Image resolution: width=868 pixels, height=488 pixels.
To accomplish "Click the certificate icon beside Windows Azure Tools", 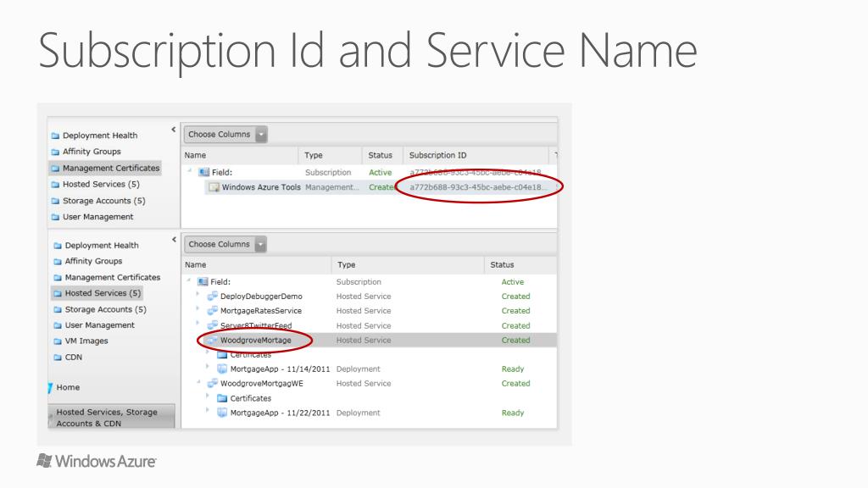I will 214,187.
